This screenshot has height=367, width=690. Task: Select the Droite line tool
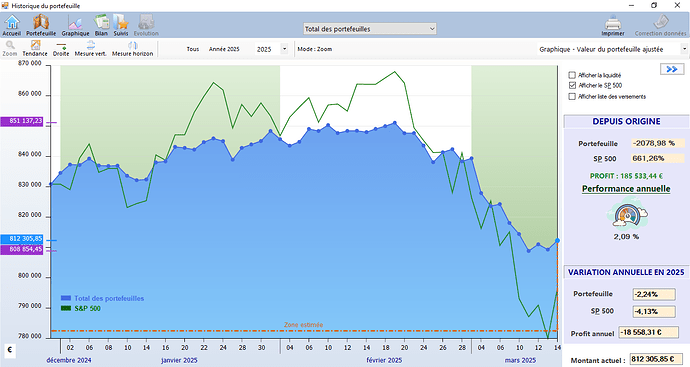(61, 48)
